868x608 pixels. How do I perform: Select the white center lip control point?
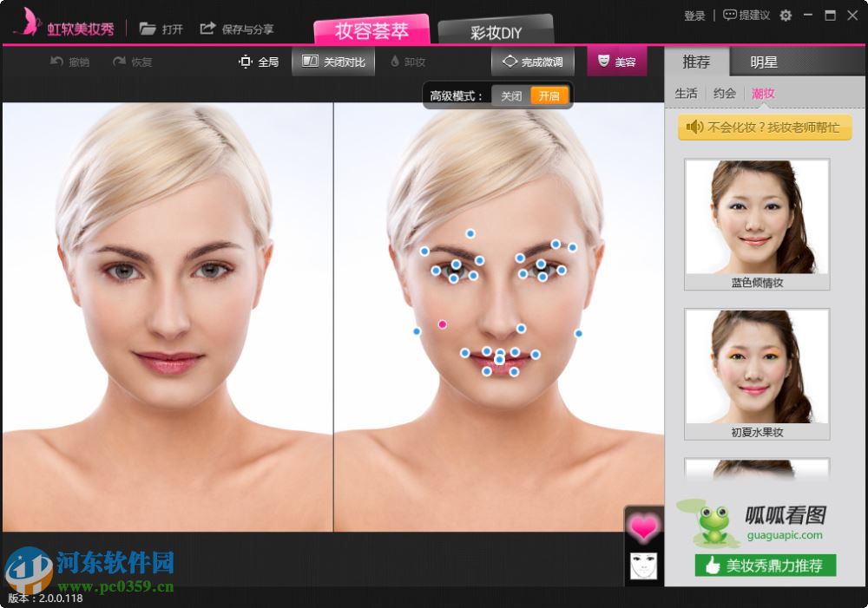(499, 360)
